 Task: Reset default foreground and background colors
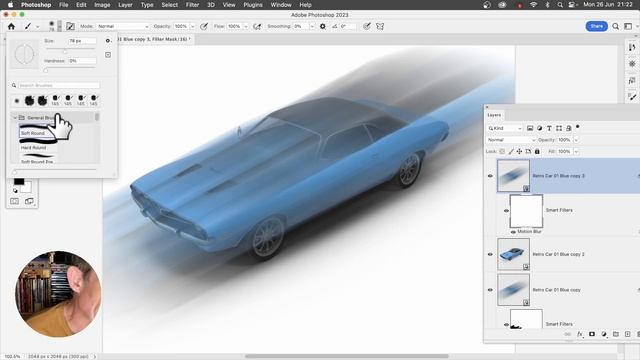pyautogui.click(x=16, y=191)
